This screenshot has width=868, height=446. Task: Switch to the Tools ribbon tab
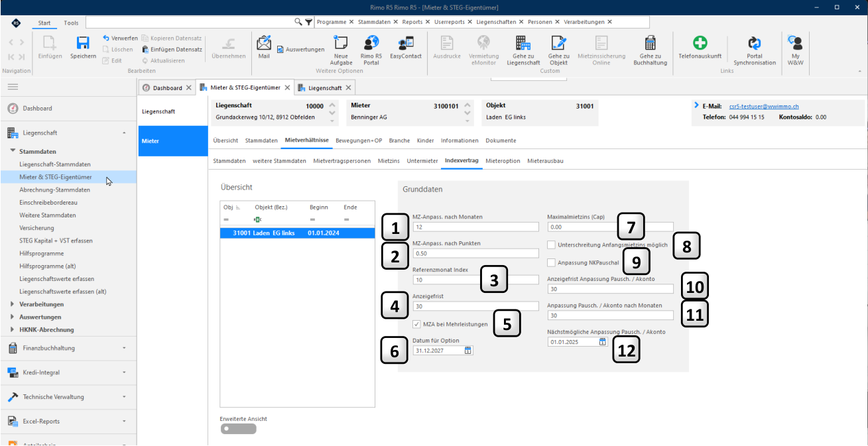(71, 23)
